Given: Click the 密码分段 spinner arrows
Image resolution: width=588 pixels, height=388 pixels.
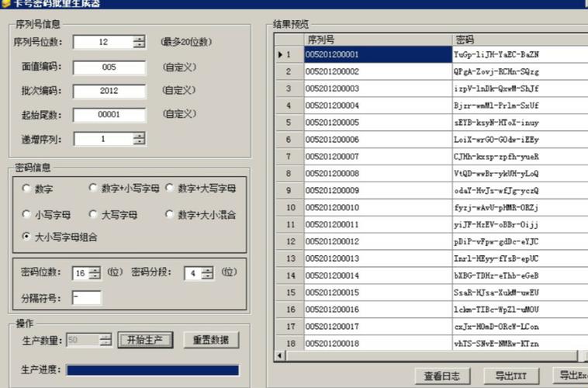Looking at the screenshot, I should [x=207, y=273].
